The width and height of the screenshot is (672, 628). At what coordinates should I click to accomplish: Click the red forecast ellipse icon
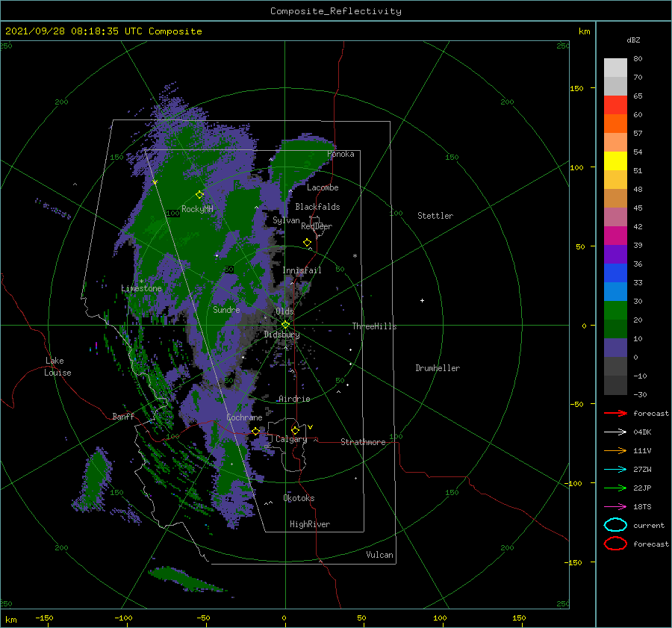(x=615, y=544)
